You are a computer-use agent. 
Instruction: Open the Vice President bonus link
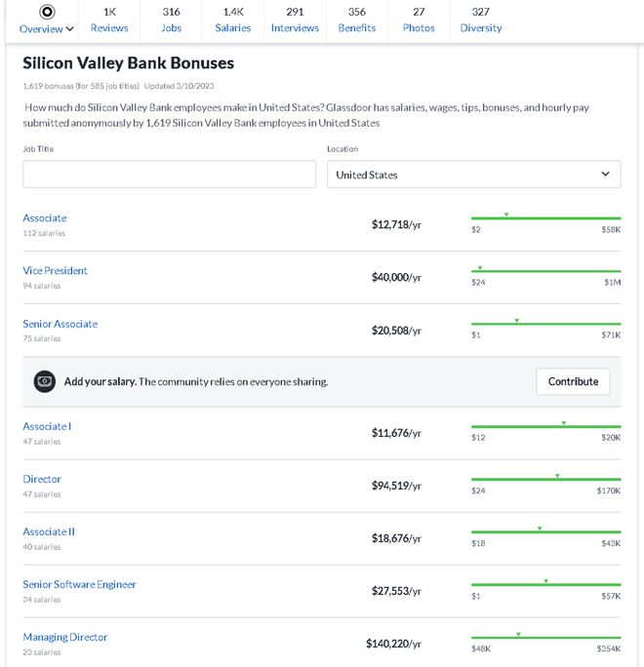[x=55, y=270]
